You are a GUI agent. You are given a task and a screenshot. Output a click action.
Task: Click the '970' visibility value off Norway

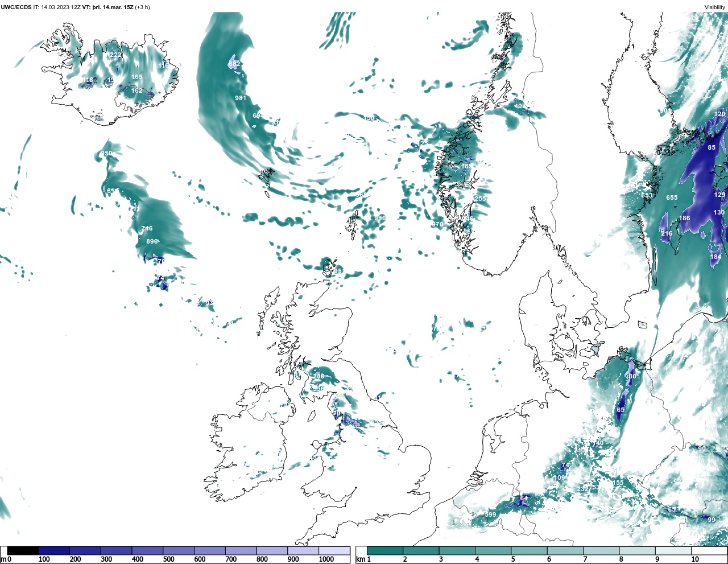click(x=437, y=224)
